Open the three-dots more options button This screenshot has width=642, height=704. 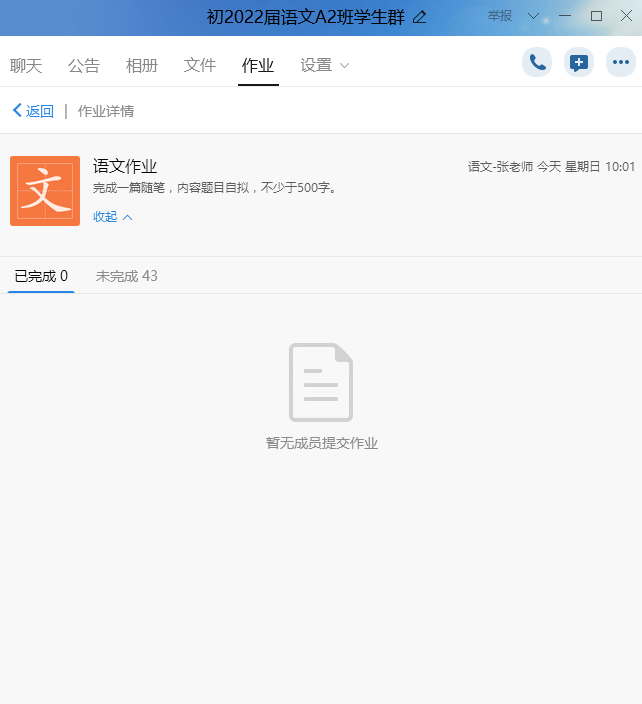click(x=620, y=62)
